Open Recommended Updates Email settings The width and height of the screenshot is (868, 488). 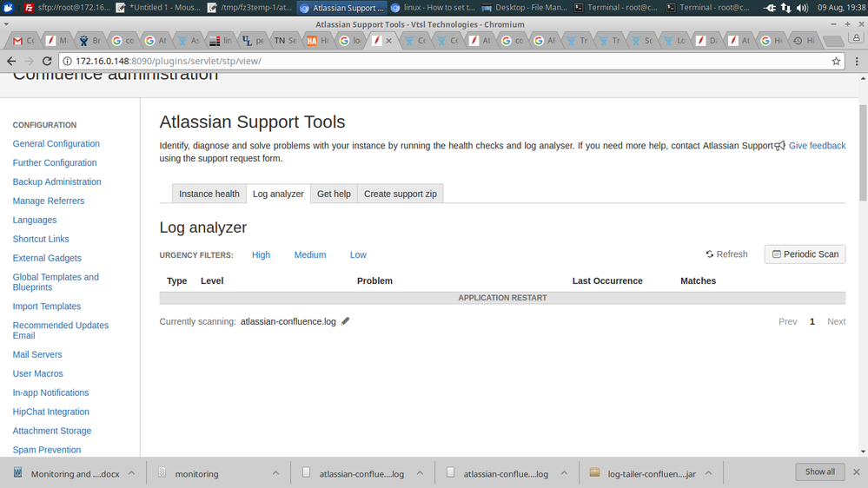[x=61, y=330]
